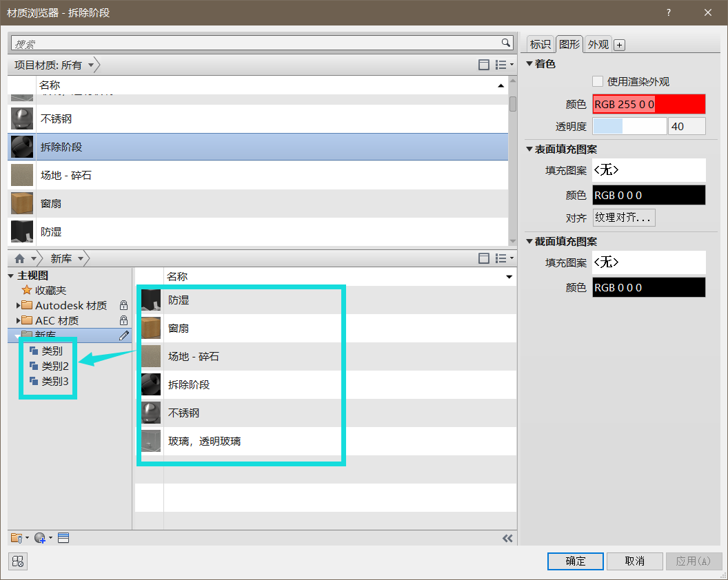Collapse properties panel with double chevron

(507, 538)
